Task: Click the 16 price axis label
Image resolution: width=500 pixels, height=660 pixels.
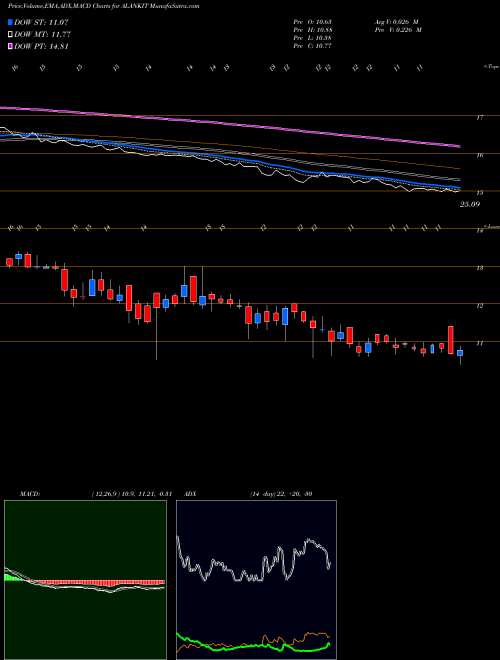Action: pyautogui.click(x=479, y=155)
